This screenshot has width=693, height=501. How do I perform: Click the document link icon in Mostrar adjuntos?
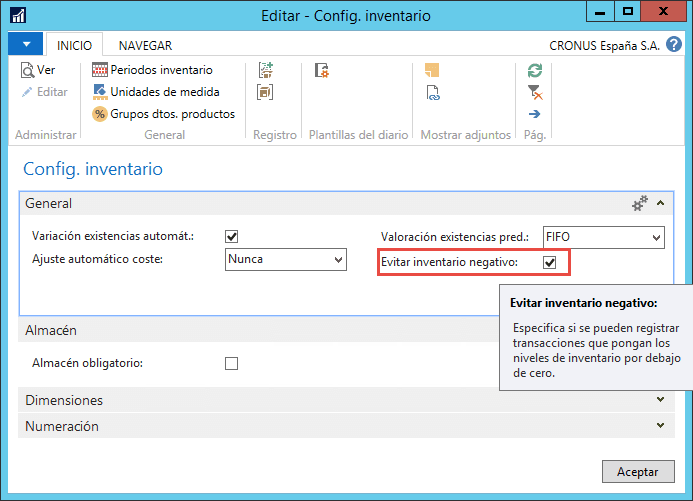433,92
